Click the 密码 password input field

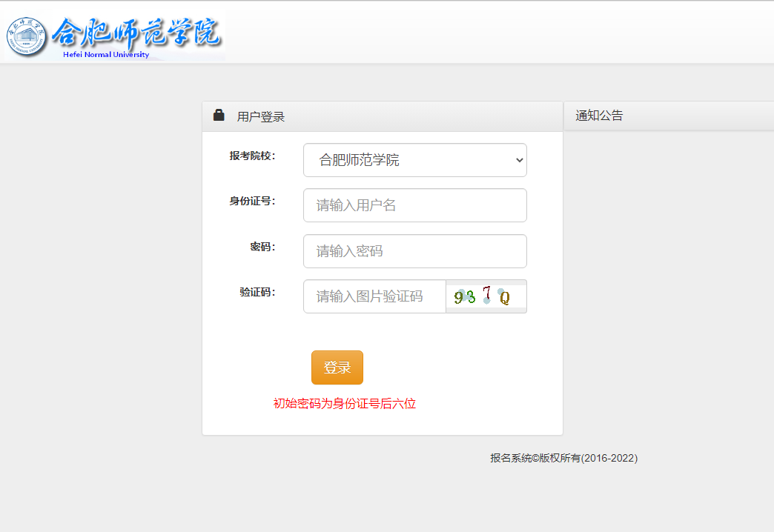point(414,251)
